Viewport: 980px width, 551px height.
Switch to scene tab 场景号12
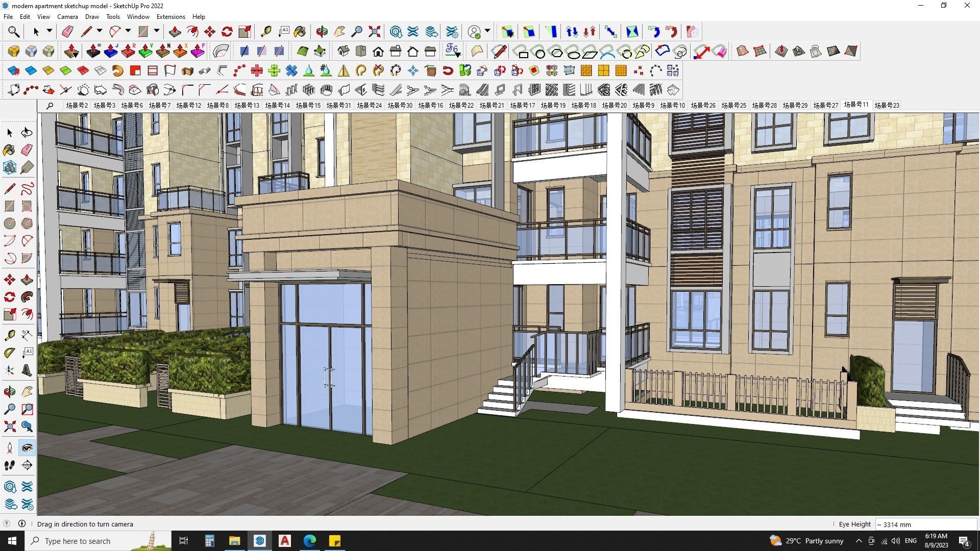pos(188,106)
